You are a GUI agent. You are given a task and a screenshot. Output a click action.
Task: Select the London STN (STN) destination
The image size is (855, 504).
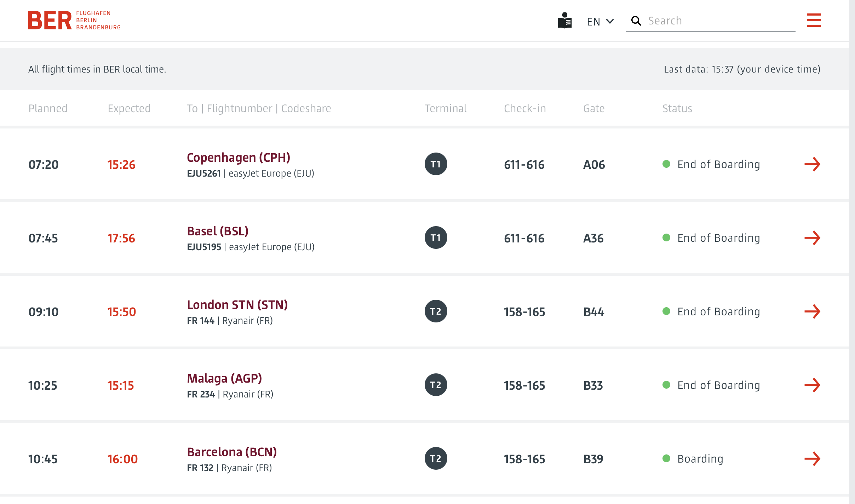pyautogui.click(x=237, y=305)
